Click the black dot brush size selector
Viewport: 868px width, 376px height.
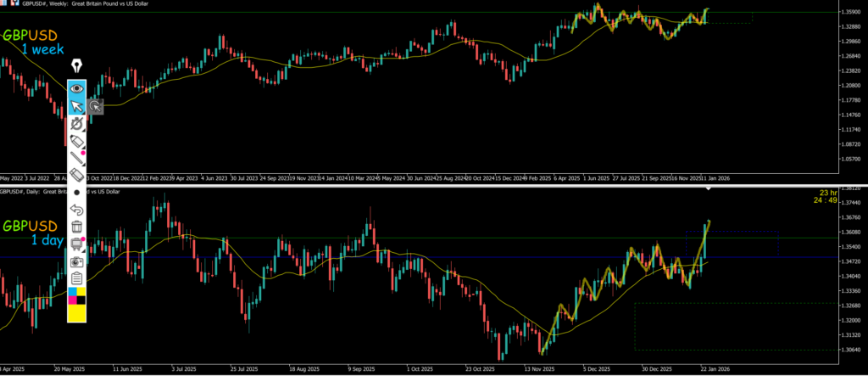coord(77,193)
